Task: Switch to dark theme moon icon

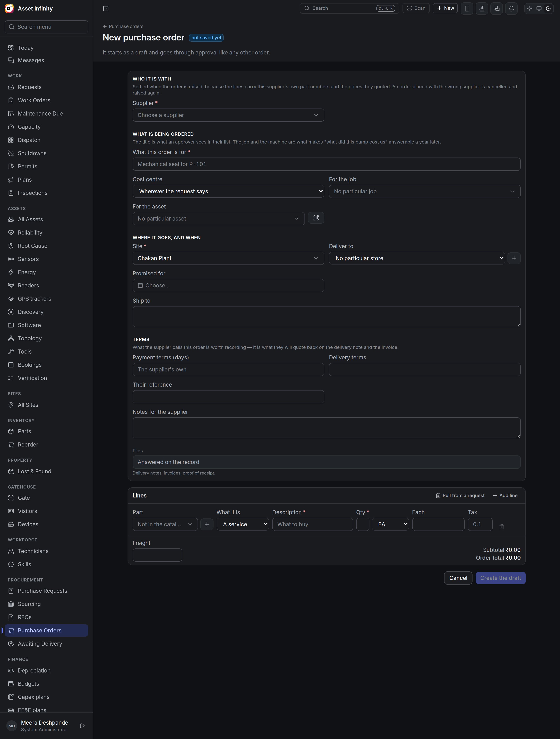Action: [x=548, y=8]
